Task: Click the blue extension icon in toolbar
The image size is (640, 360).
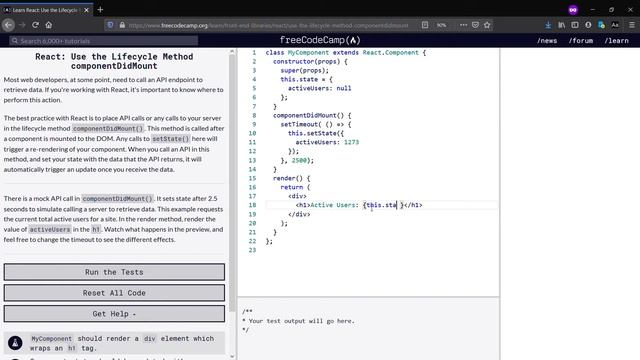Action: coord(601,25)
